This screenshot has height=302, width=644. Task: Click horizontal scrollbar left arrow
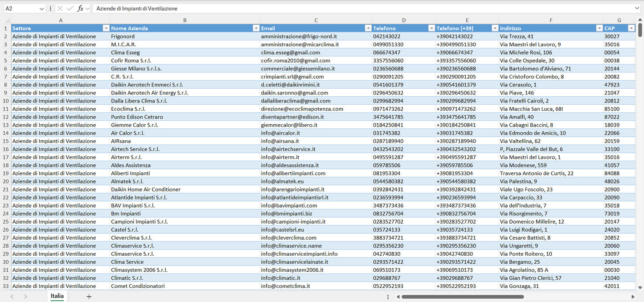tap(398, 297)
